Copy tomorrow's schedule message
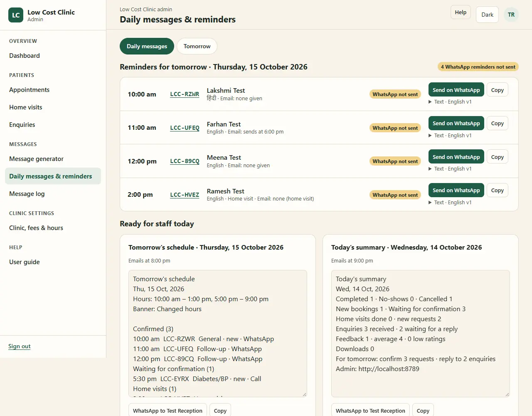532x416 pixels. click(x=220, y=410)
